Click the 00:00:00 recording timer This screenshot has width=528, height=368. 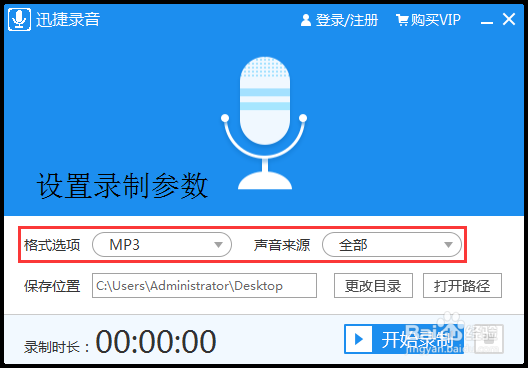pos(156,341)
